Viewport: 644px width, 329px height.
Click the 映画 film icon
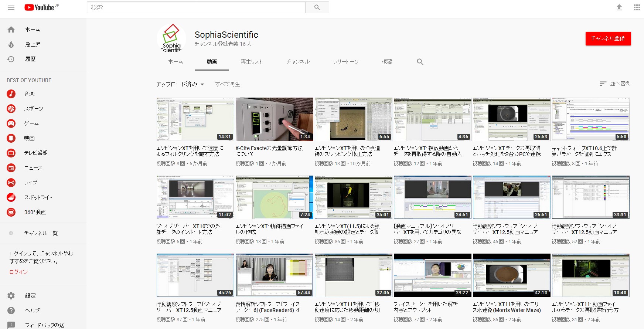coord(11,138)
